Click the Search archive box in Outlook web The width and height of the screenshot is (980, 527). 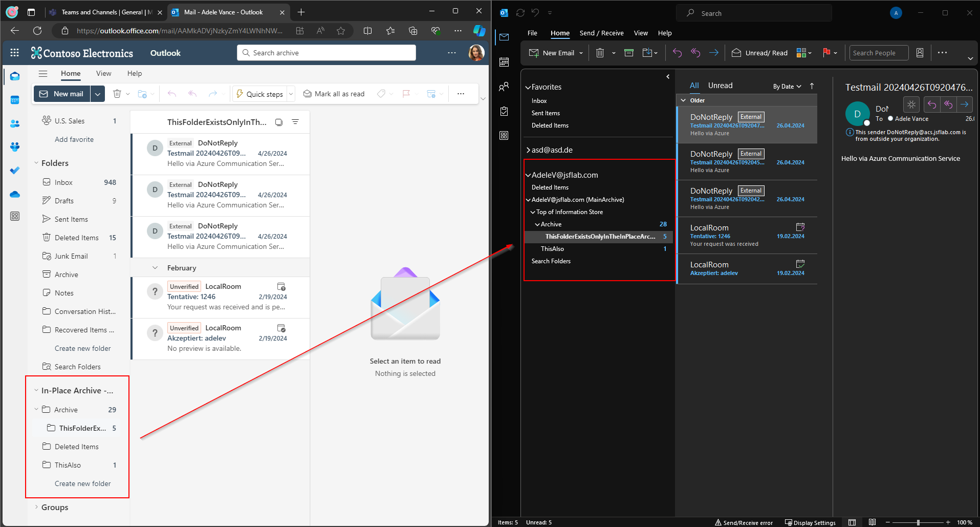(326, 53)
